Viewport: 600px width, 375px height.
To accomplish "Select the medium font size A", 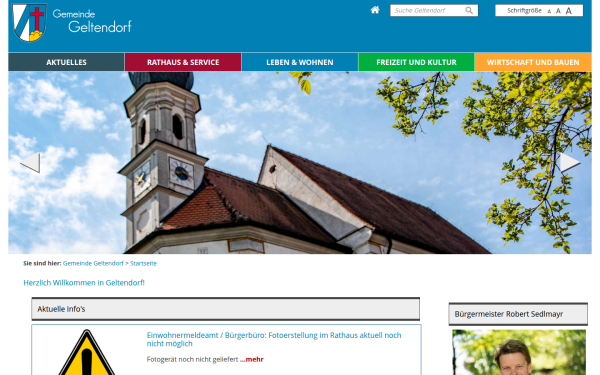I will click(558, 11).
